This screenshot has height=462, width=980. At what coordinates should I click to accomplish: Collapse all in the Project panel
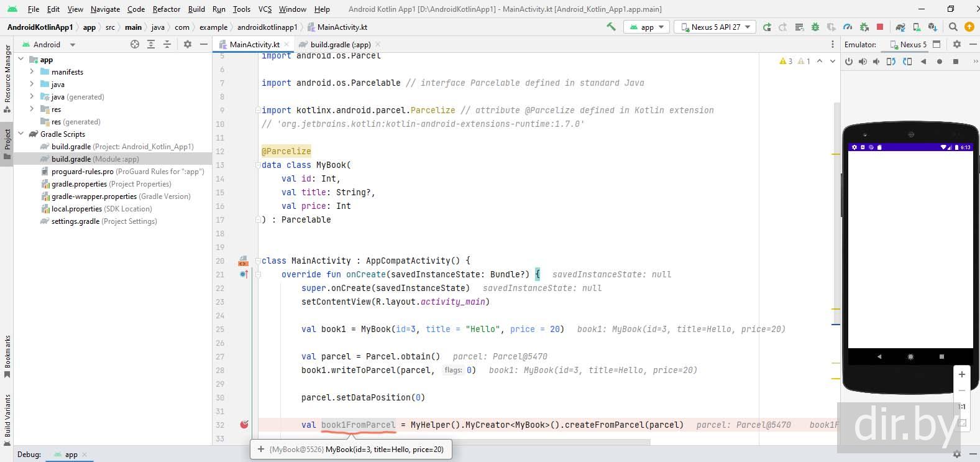[167, 44]
